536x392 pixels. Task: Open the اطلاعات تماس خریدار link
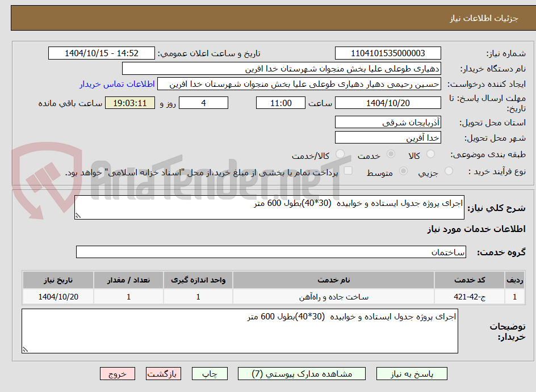[x=117, y=84]
